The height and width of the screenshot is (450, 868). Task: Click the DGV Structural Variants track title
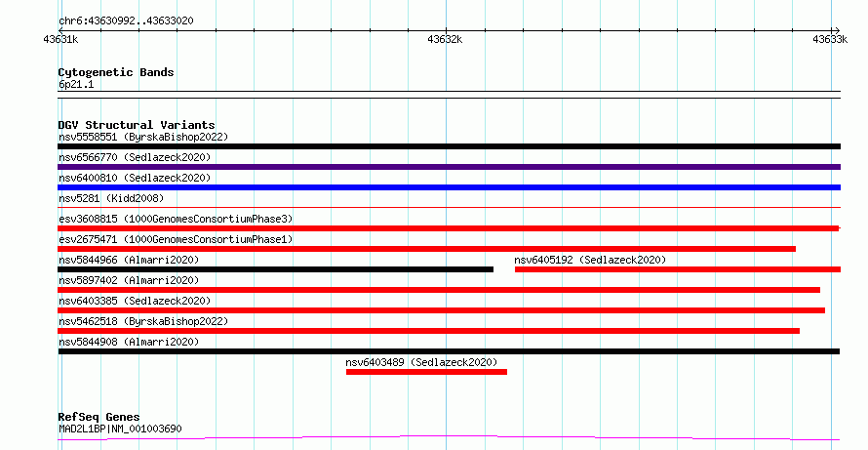pyautogui.click(x=137, y=125)
